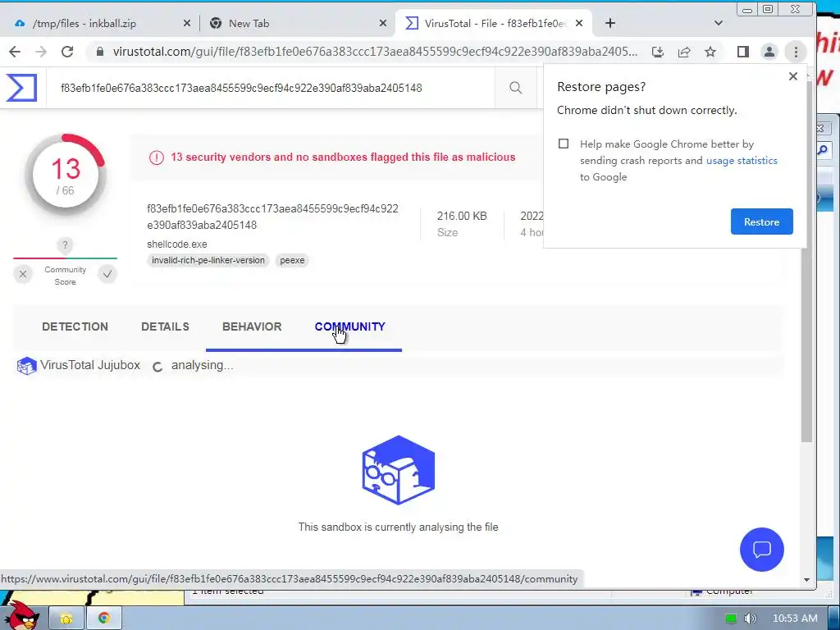The height and width of the screenshot is (630, 840).
Task: Click the search magnifier icon
Action: (515, 88)
